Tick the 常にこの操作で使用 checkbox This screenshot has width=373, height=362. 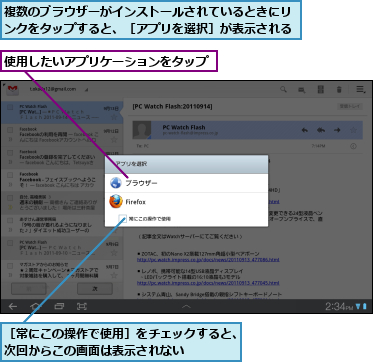(x=123, y=219)
